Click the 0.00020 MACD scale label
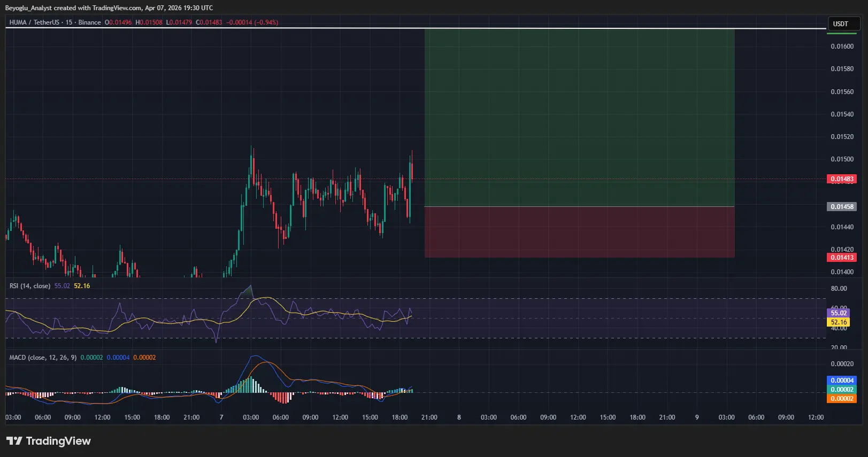 click(x=842, y=364)
